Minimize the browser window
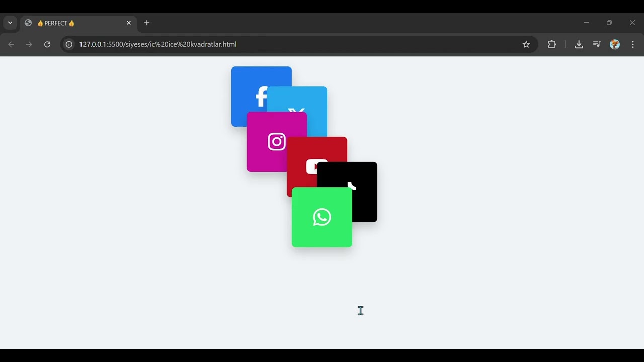Screen dimensions: 644x362 point(586,23)
